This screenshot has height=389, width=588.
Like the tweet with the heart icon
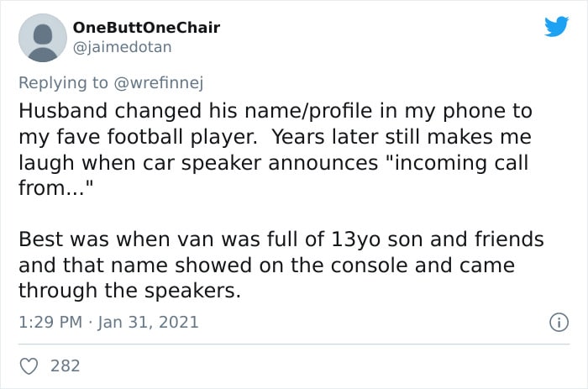(x=29, y=366)
